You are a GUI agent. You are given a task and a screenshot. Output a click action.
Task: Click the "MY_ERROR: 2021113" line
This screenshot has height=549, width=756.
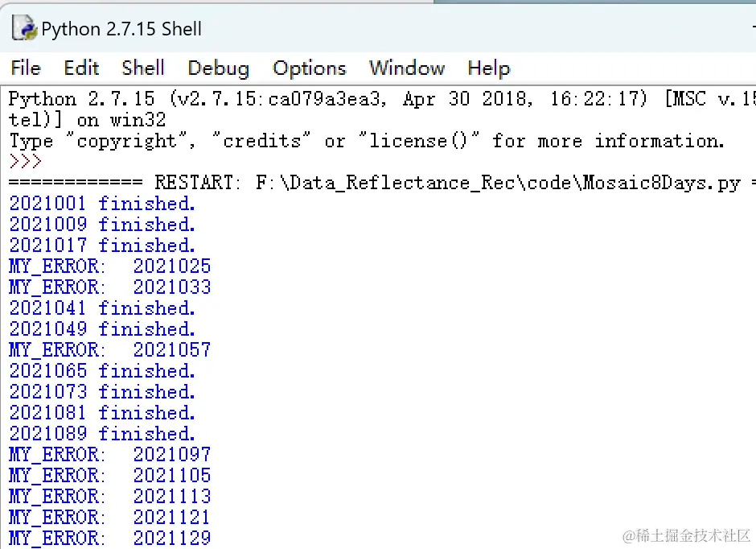pos(110,497)
